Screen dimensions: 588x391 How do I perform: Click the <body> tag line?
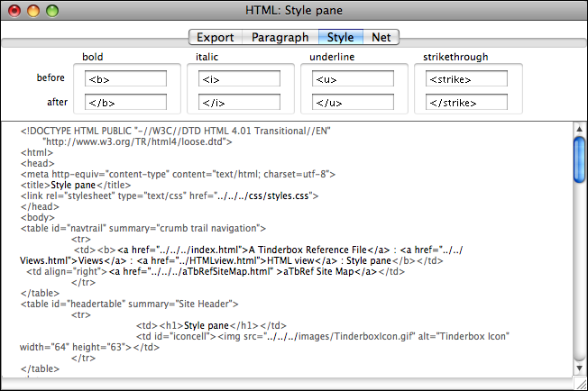pos(38,218)
